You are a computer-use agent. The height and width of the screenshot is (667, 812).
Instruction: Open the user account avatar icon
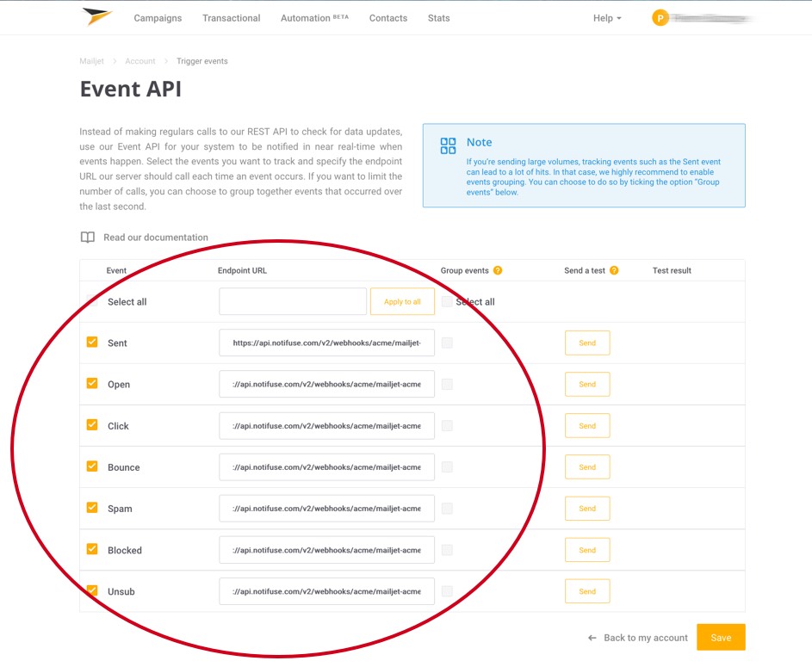pyautogui.click(x=660, y=18)
